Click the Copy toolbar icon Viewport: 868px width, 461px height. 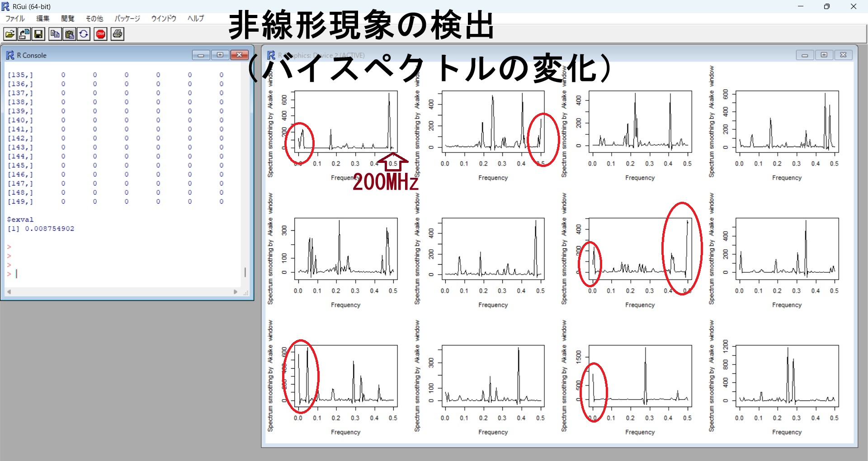coord(55,34)
